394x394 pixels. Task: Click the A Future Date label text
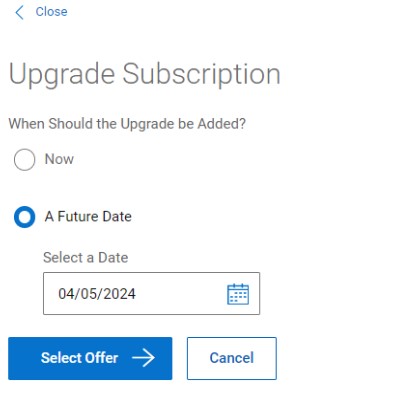pos(88,217)
